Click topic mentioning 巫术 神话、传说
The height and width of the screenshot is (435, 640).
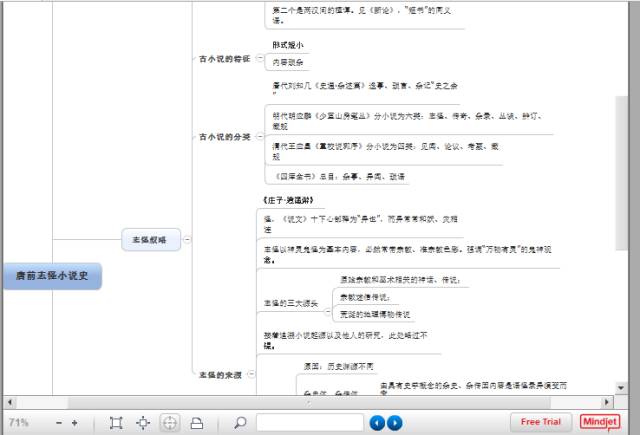point(400,280)
